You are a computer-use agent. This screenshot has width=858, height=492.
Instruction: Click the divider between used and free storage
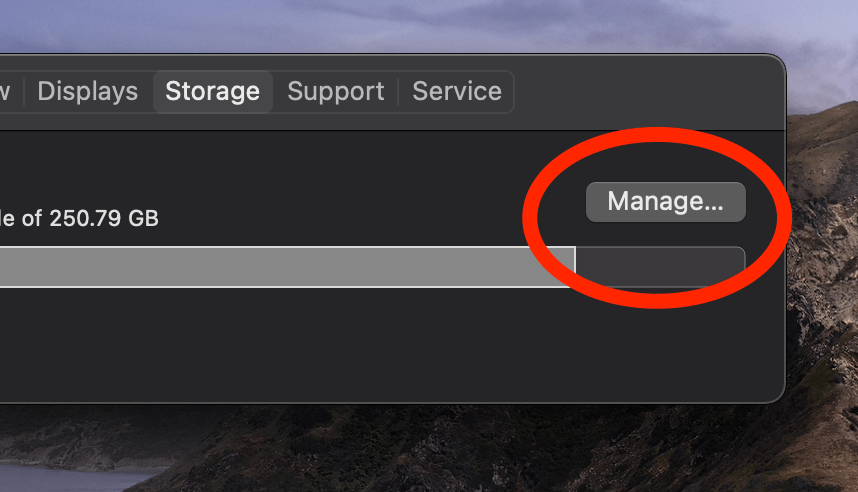click(575, 267)
